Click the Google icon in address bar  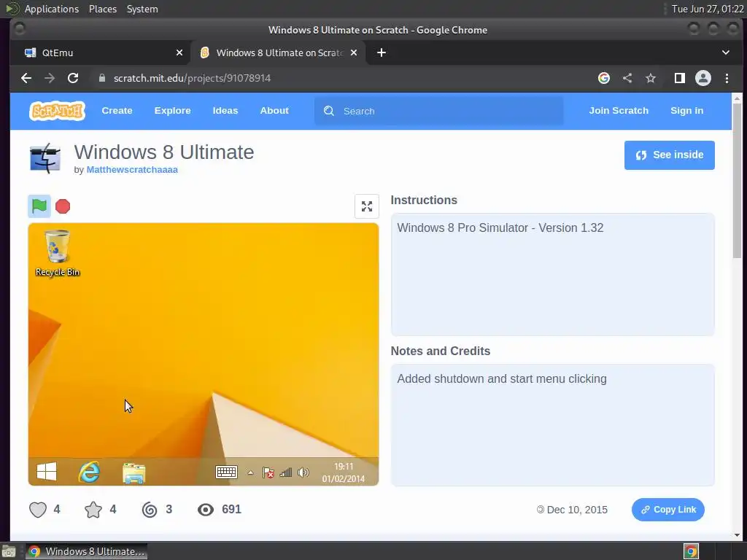pos(603,78)
